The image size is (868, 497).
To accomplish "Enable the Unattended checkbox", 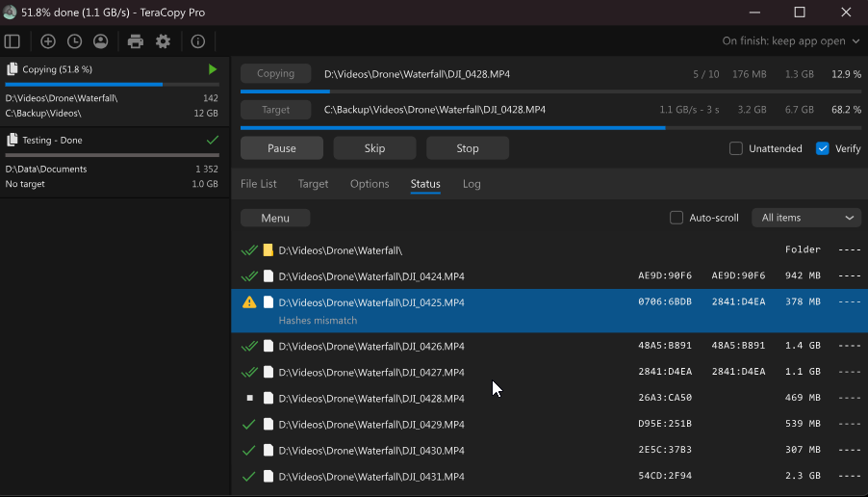I will 736,148.
